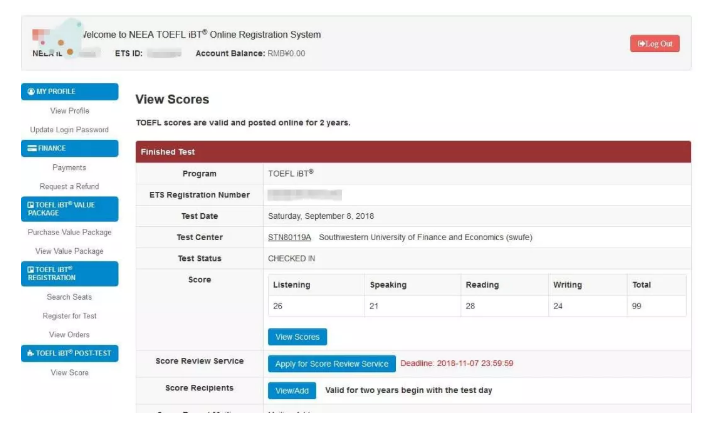Click the CHECKED IN test status

pos(291,258)
